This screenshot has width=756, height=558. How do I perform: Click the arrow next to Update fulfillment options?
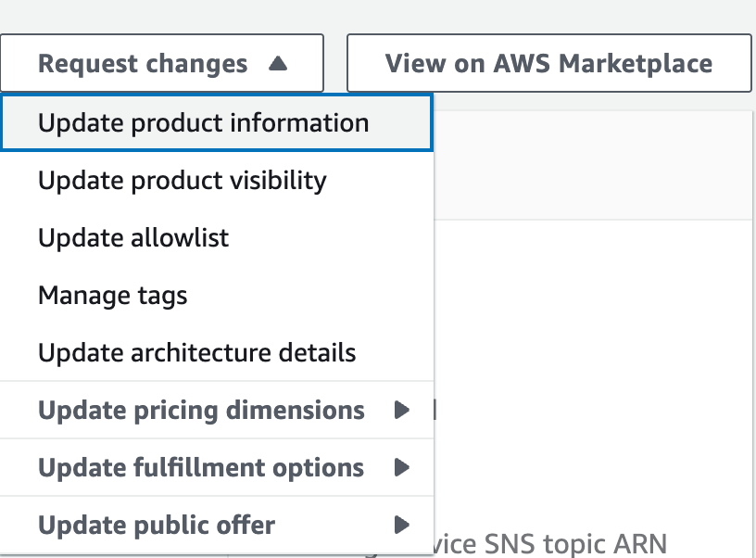pyautogui.click(x=402, y=467)
